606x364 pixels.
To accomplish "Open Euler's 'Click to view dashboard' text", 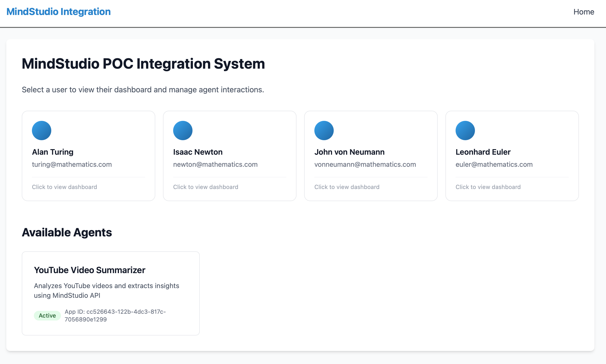I will point(488,187).
